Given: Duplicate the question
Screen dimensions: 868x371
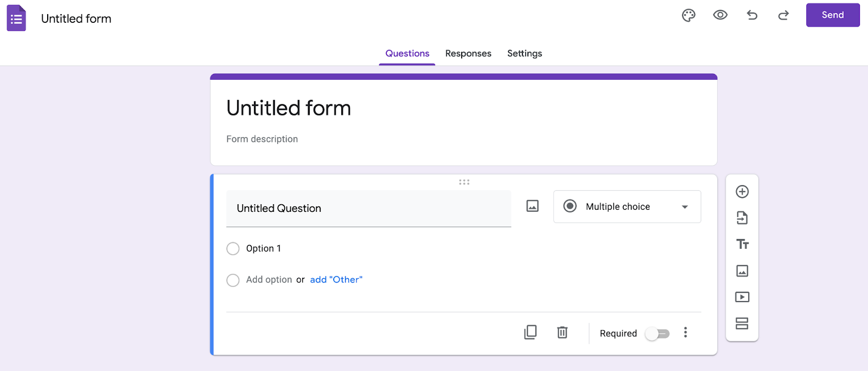Looking at the screenshot, I should pyautogui.click(x=531, y=332).
